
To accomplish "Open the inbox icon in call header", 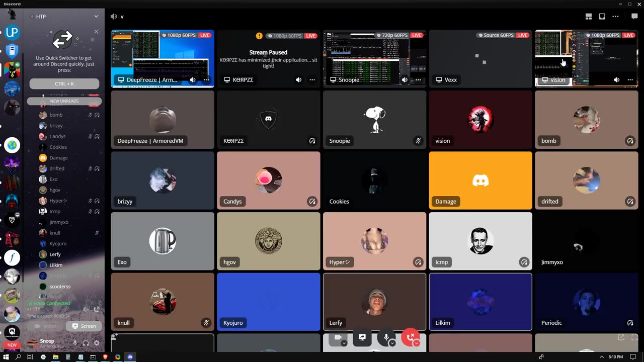I will click(x=602, y=17).
